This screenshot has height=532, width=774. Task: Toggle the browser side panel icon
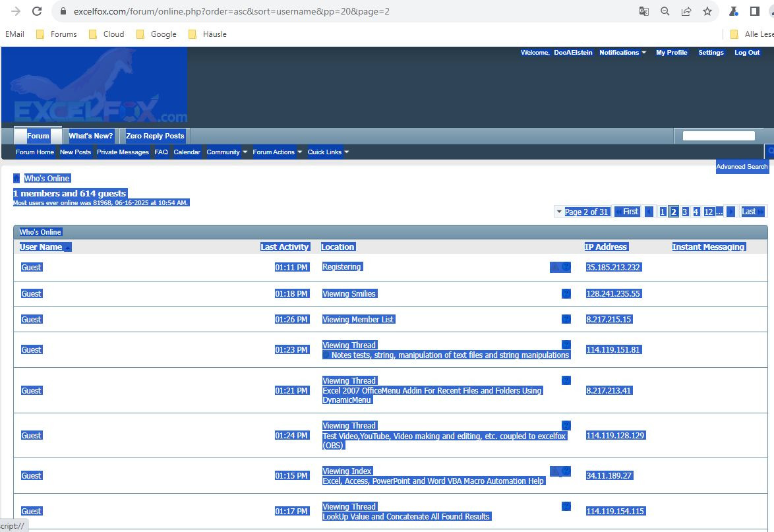click(754, 11)
